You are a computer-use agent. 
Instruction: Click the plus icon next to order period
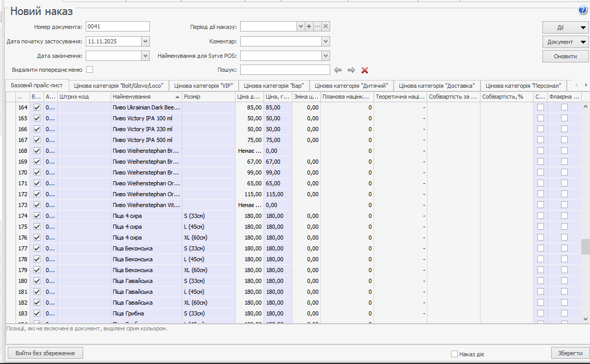[309, 26]
